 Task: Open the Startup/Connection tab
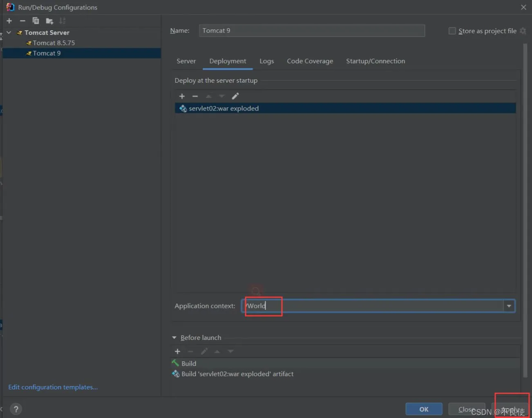pyautogui.click(x=376, y=61)
